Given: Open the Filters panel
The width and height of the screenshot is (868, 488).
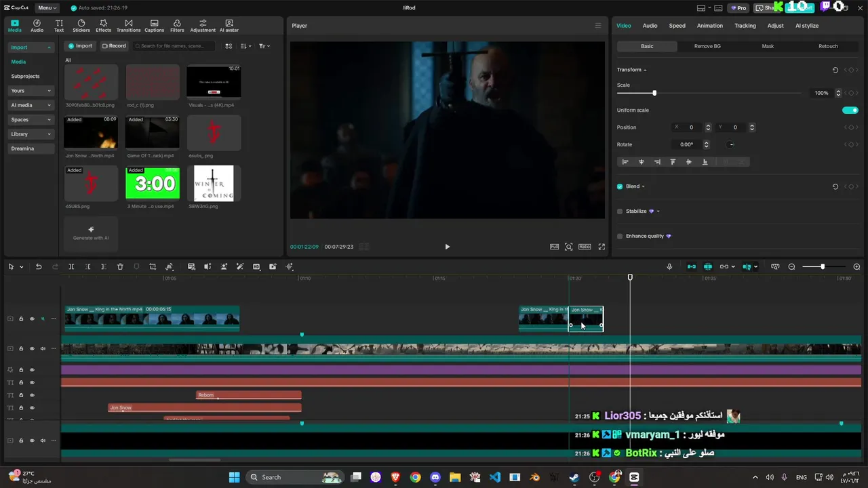Looking at the screenshot, I should 177,26.
